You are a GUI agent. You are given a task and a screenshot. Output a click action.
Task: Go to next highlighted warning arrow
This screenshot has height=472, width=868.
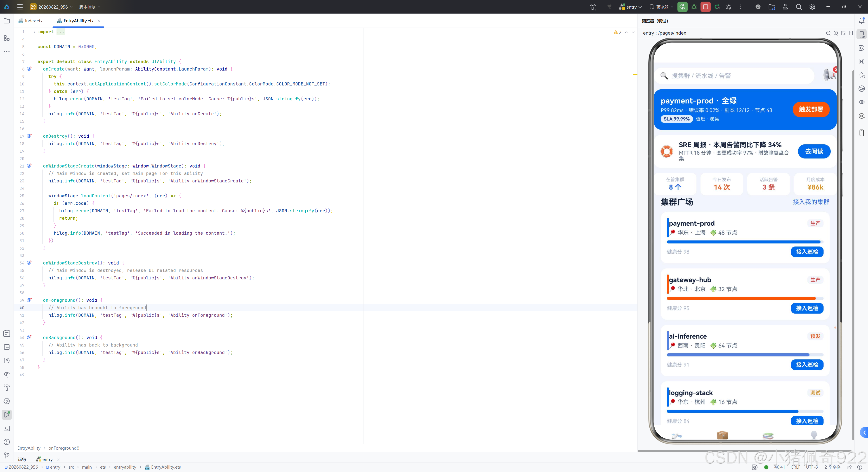[x=633, y=32]
